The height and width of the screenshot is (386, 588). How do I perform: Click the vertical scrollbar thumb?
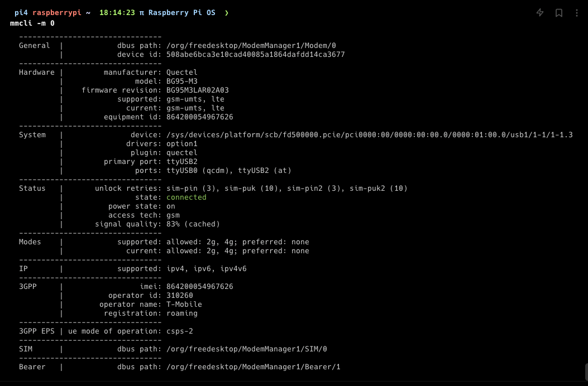[586, 371]
